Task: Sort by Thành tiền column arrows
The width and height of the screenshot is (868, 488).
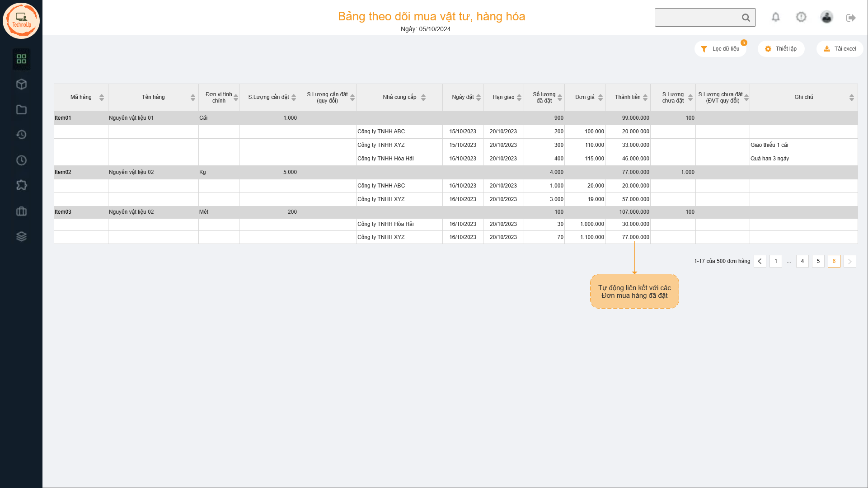Action: pyautogui.click(x=645, y=98)
